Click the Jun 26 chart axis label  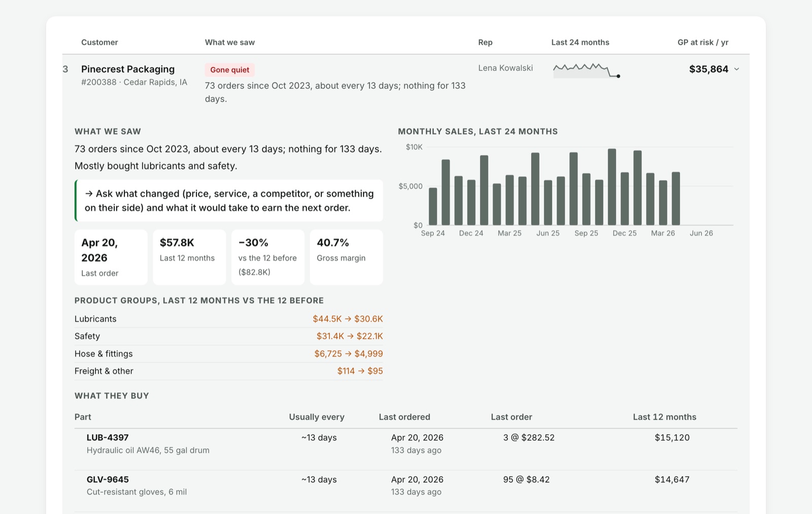click(701, 233)
